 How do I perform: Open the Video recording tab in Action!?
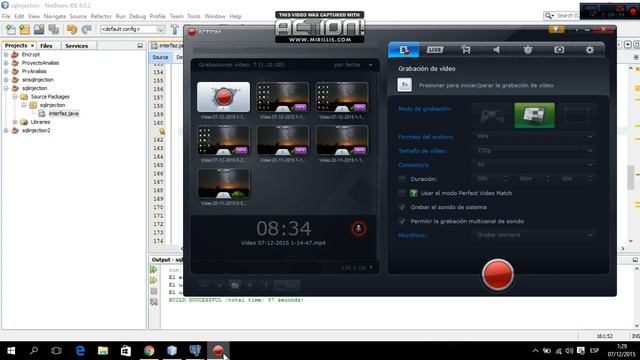404,50
